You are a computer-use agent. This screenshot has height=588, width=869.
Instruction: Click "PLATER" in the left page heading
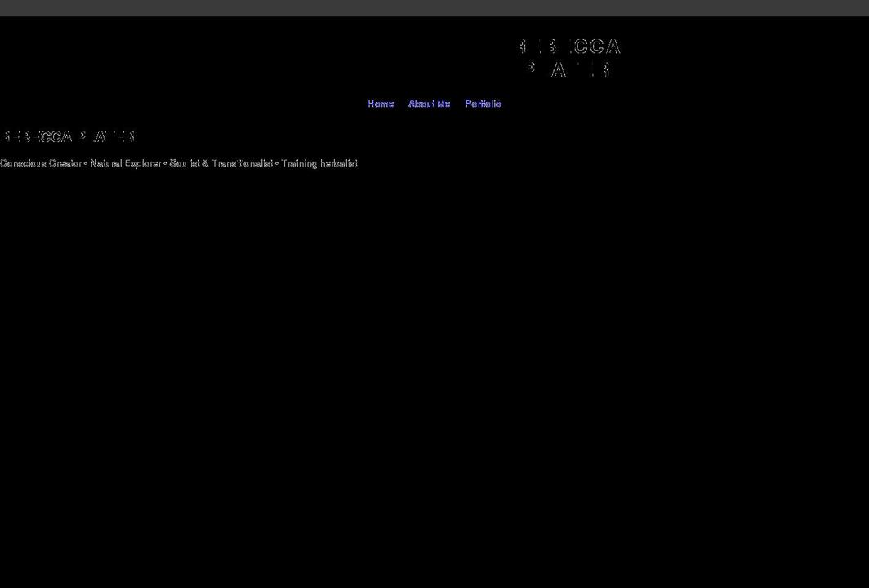click(x=107, y=136)
